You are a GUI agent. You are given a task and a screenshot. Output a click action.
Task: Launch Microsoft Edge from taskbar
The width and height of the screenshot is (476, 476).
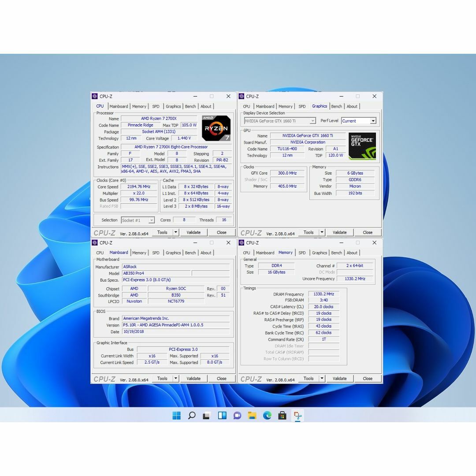click(x=267, y=415)
